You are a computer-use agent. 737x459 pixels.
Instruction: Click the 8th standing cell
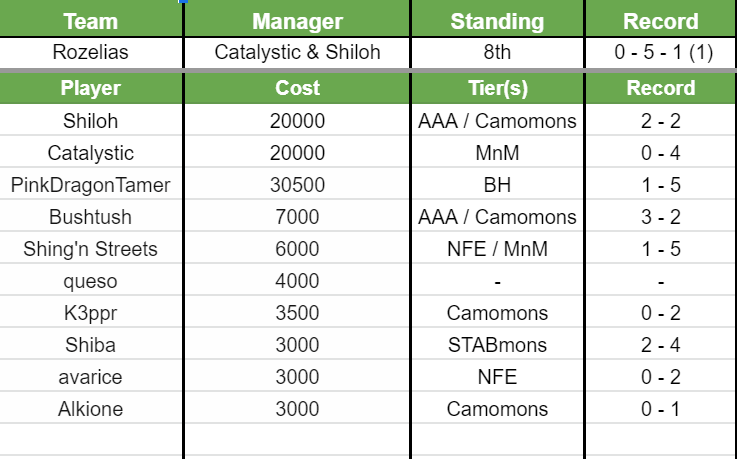pos(497,53)
